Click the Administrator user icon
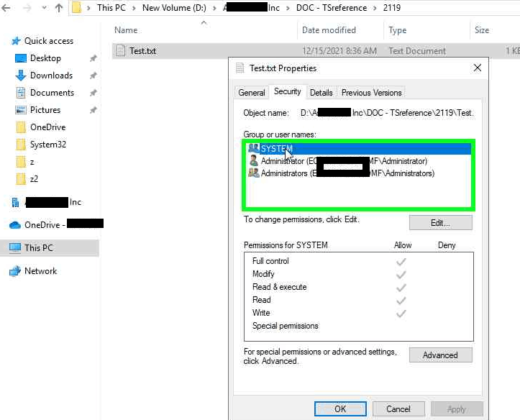Viewport: 520px width, 420px height. point(254,160)
